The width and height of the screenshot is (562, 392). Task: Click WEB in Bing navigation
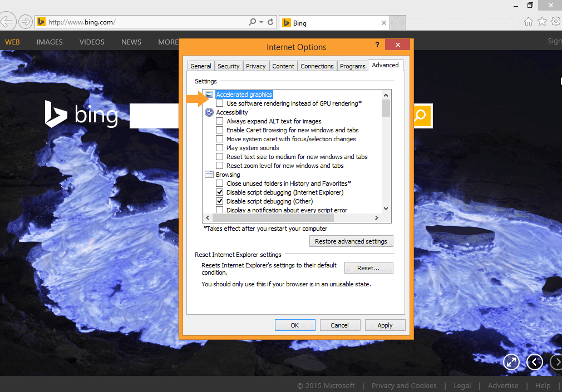pyautogui.click(x=12, y=42)
